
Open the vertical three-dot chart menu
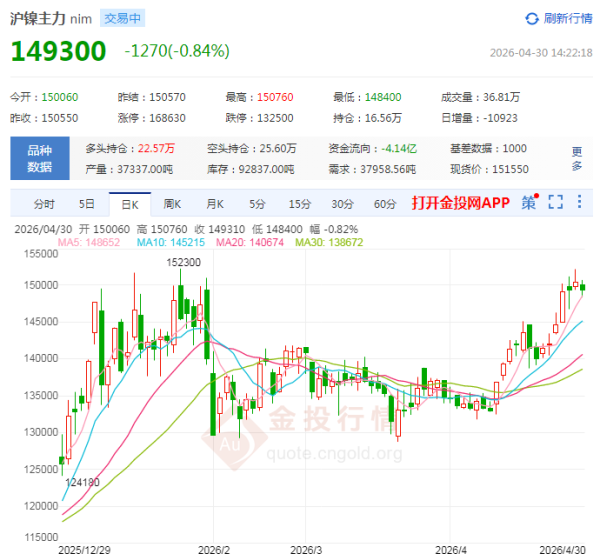pos(580,202)
